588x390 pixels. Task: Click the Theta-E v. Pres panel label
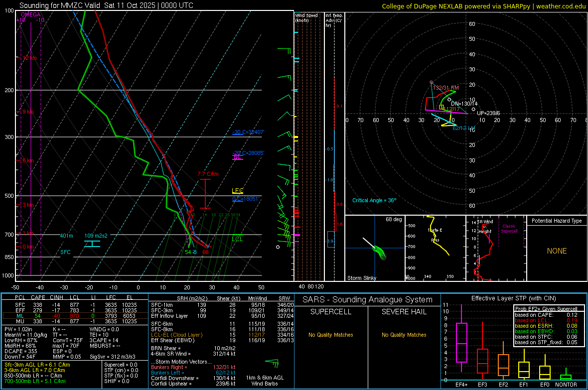pyautogui.click(x=435, y=235)
